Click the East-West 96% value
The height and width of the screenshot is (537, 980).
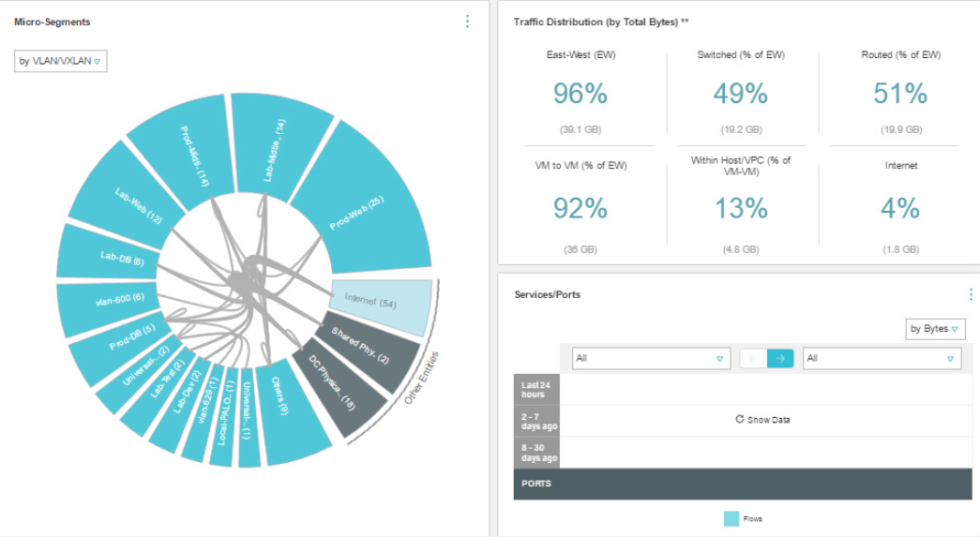pyautogui.click(x=580, y=94)
